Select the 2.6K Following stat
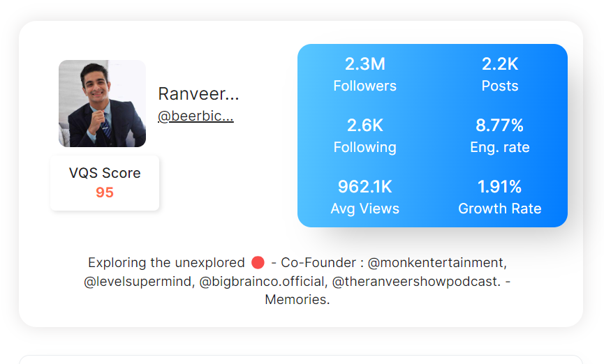Screen dimensions: 604x364 (364, 136)
